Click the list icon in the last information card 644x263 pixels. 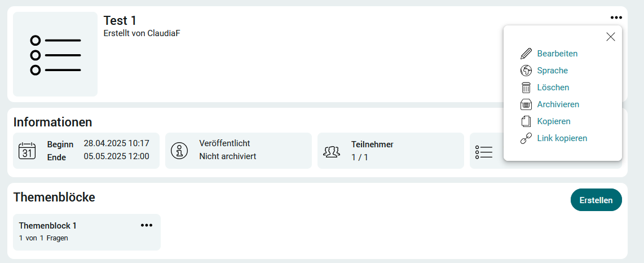pos(484,152)
